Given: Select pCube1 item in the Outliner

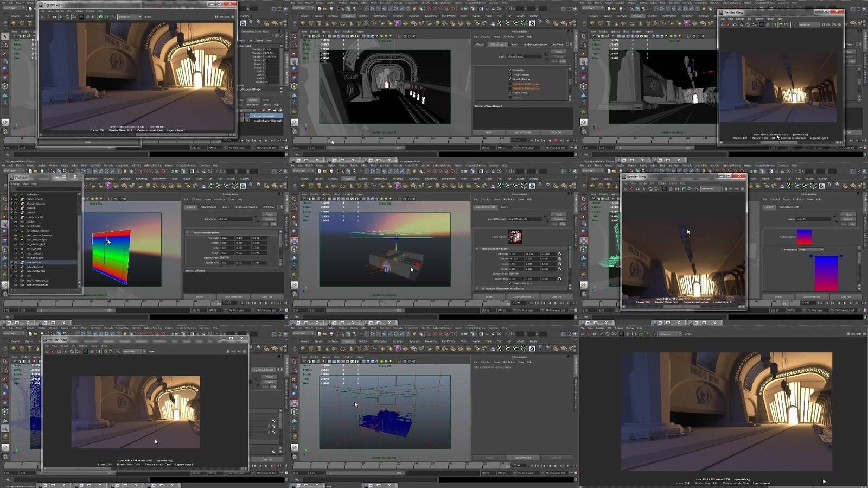Looking at the screenshot, I should [x=30, y=208].
